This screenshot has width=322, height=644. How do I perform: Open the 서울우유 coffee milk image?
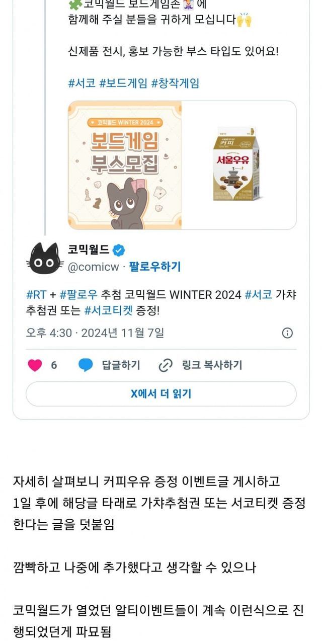[x=239, y=165]
